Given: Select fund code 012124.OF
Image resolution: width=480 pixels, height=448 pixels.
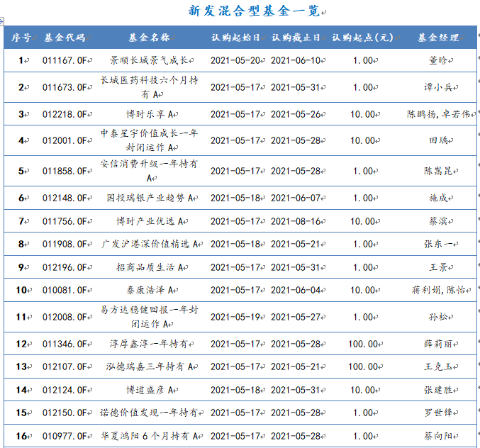Looking at the screenshot, I should (x=65, y=390).
